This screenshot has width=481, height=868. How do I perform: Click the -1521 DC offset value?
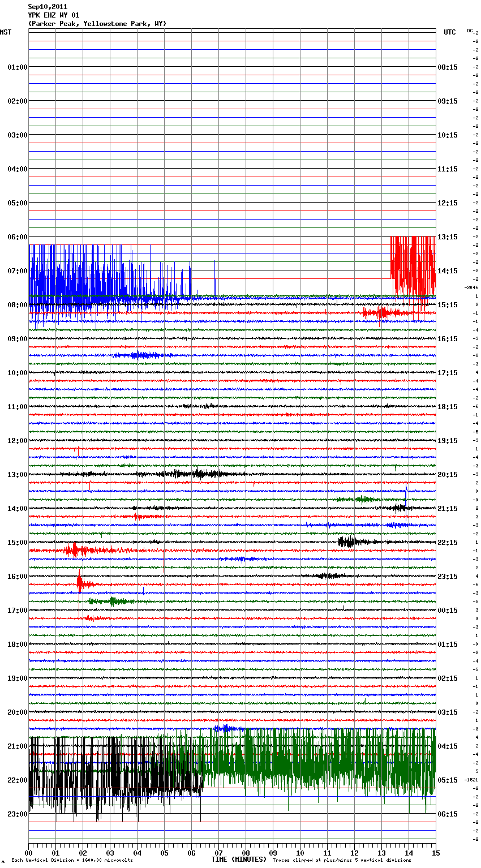point(472,780)
